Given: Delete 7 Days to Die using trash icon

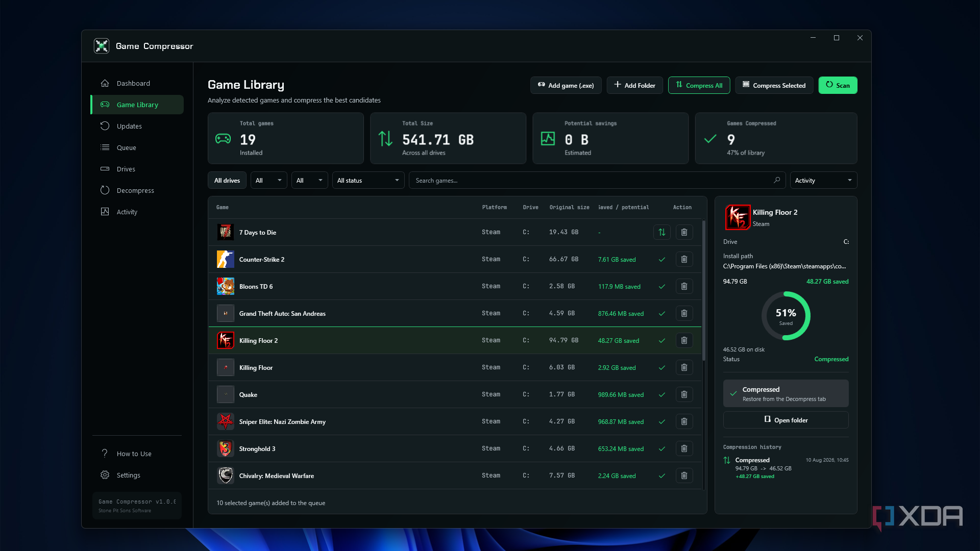Looking at the screenshot, I should click(x=684, y=232).
